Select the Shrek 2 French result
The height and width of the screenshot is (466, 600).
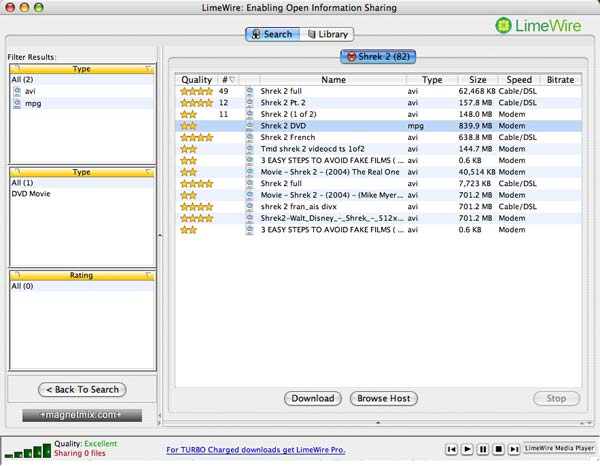(x=378, y=137)
